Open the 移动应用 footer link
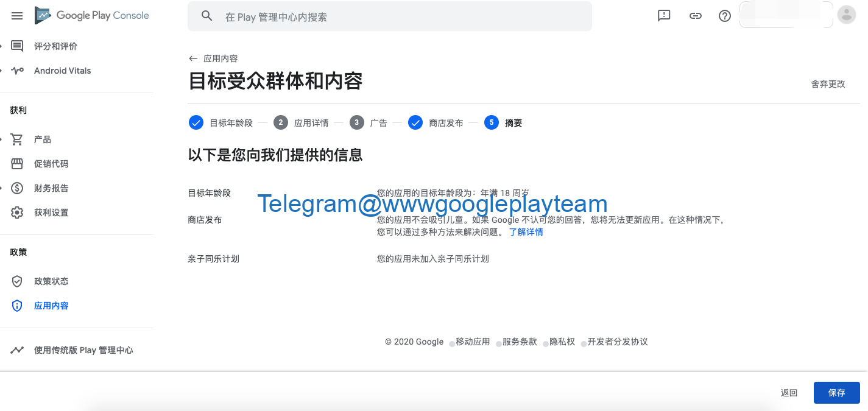868x411 pixels. [x=473, y=342]
